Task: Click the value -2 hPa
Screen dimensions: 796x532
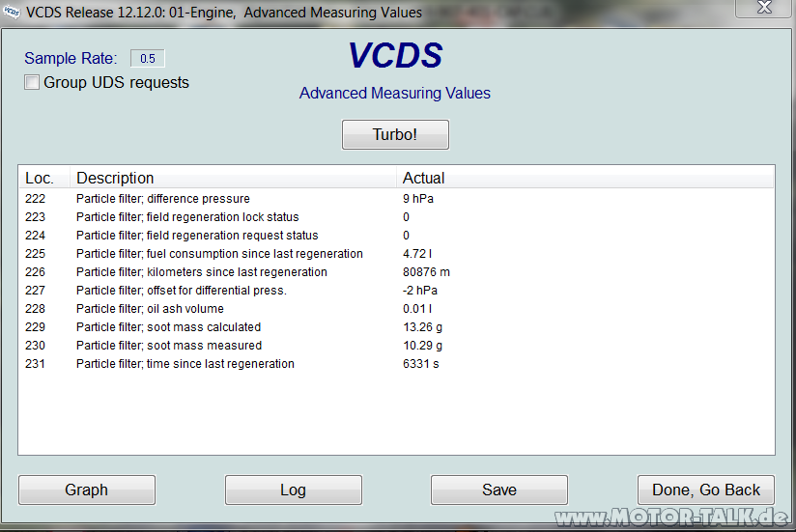Action: (420, 290)
